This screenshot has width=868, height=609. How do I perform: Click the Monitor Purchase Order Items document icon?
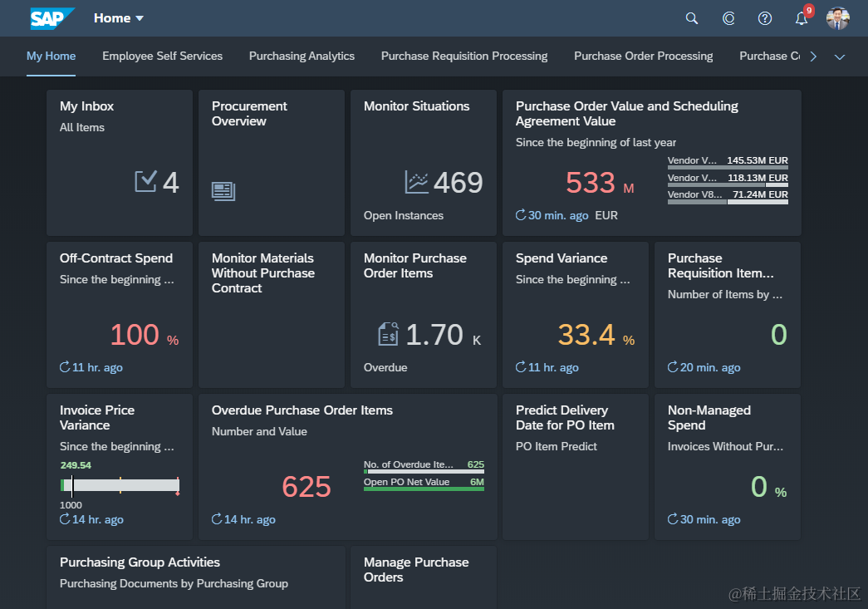click(x=388, y=334)
